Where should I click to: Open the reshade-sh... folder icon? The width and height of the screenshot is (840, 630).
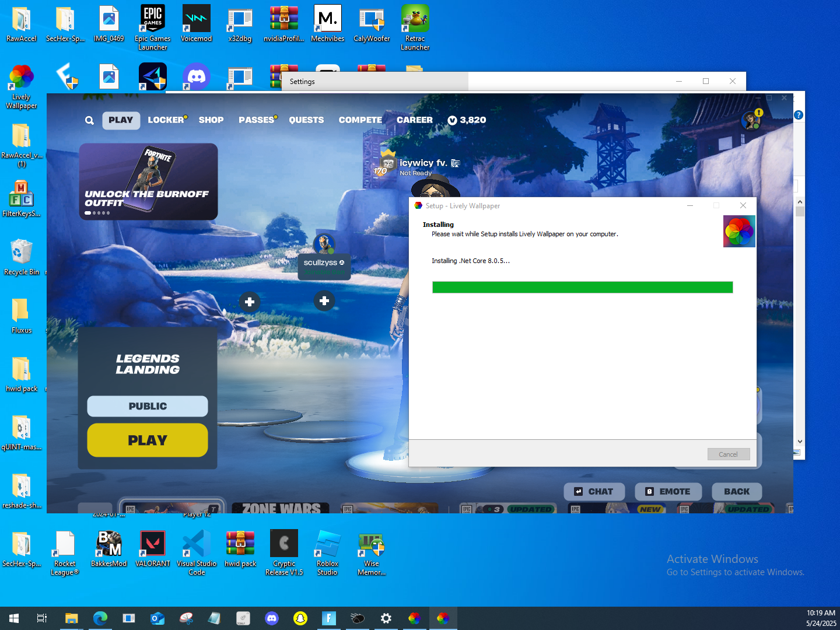[x=21, y=491]
